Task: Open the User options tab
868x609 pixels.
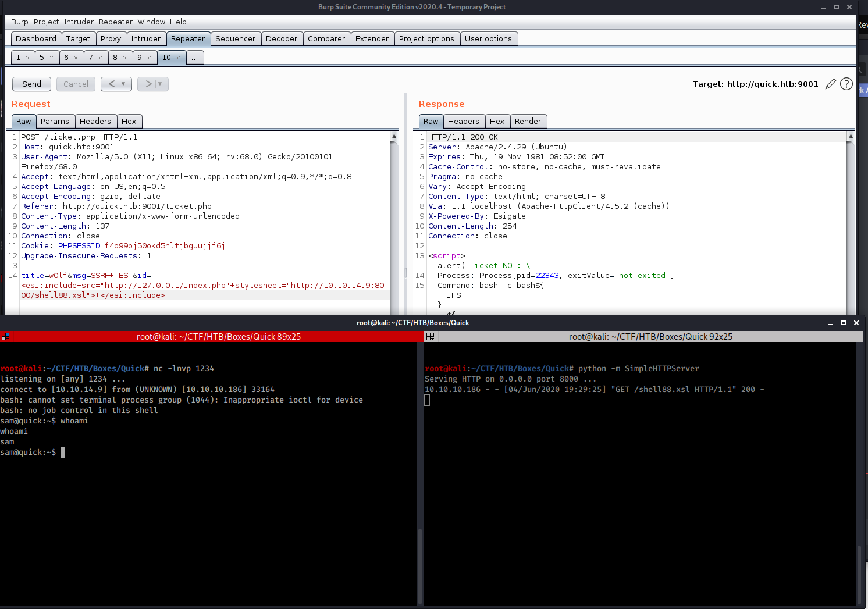Action: 488,38
